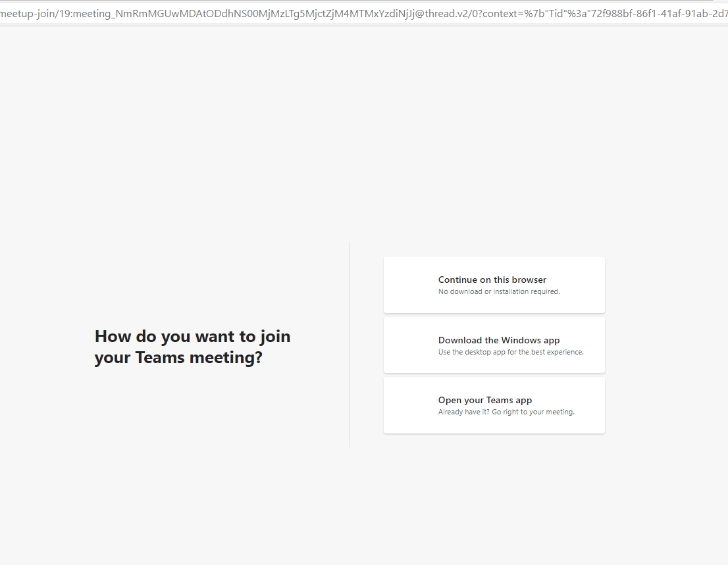Choose the Open your Teams app card
Image resolution: width=728 pixels, height=565 pixels.
(494, 405)
